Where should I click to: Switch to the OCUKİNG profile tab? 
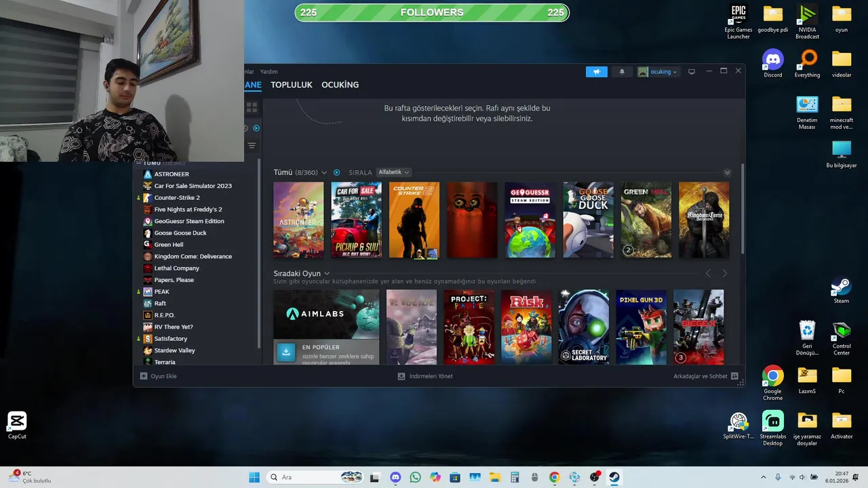pos(340,85)
